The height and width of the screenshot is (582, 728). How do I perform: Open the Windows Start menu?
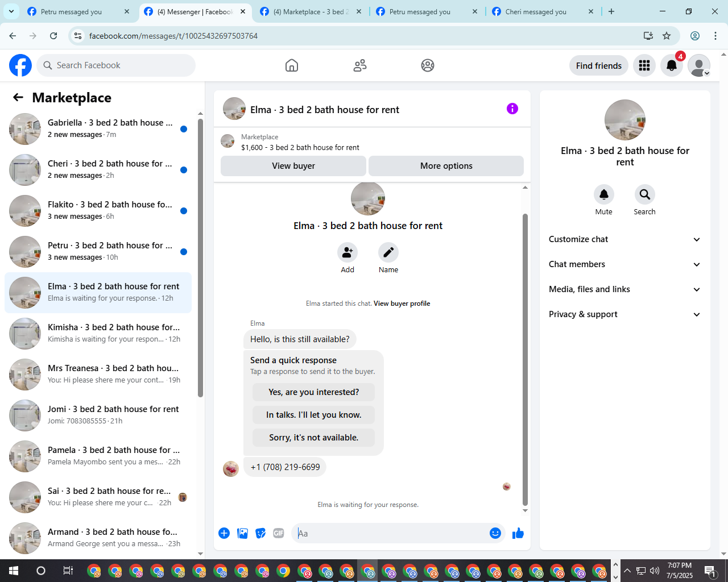tap(14, 571)
